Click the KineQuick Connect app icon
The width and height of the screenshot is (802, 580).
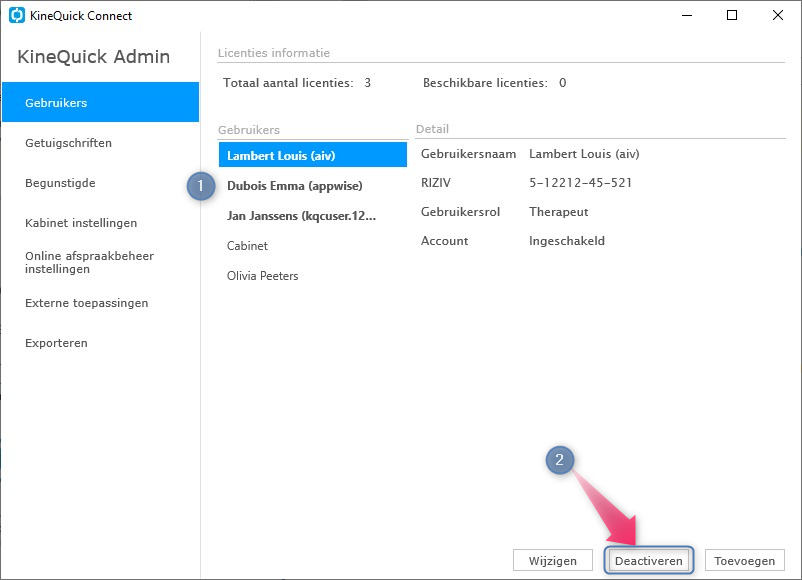coord(17,15)
